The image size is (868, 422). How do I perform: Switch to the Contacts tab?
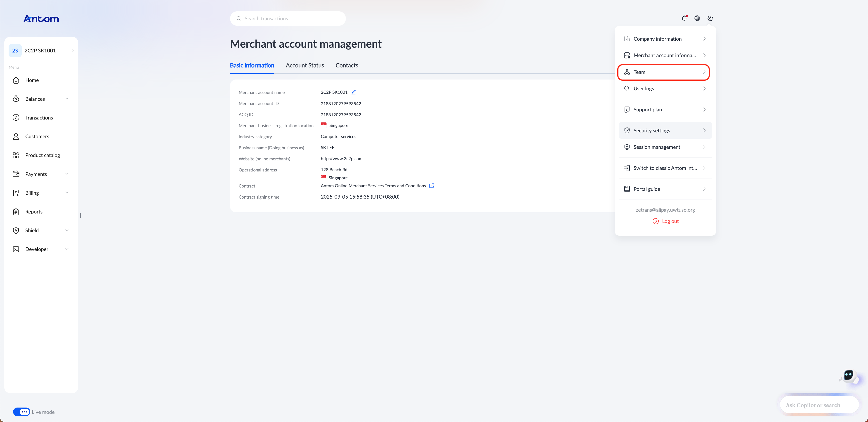tap(347, 65)
